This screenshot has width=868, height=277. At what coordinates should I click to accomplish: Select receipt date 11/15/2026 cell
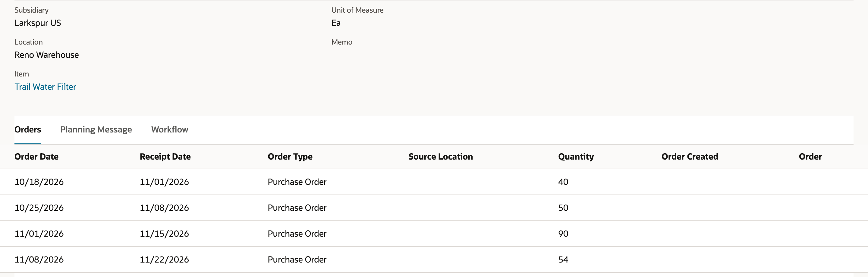[165, 234]
